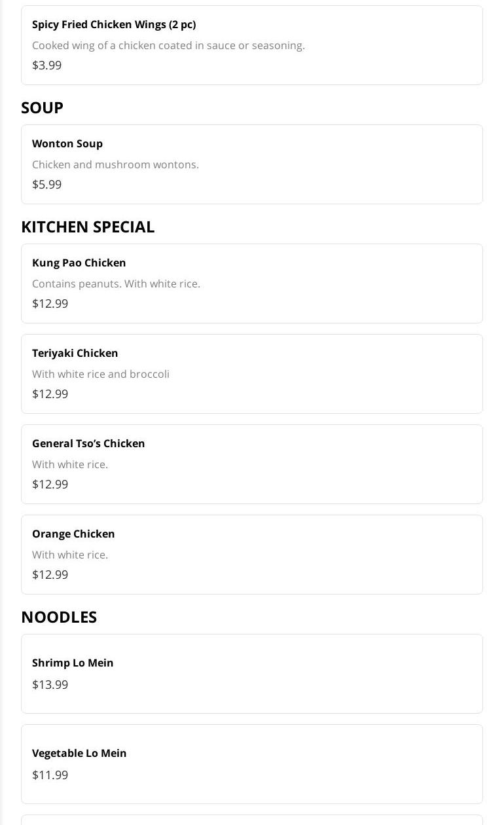Add Teriyaki Chicken by clicking its title
The height and width of the screenshot is (825, 504).
pyautogui.click(x=75, y=354)
